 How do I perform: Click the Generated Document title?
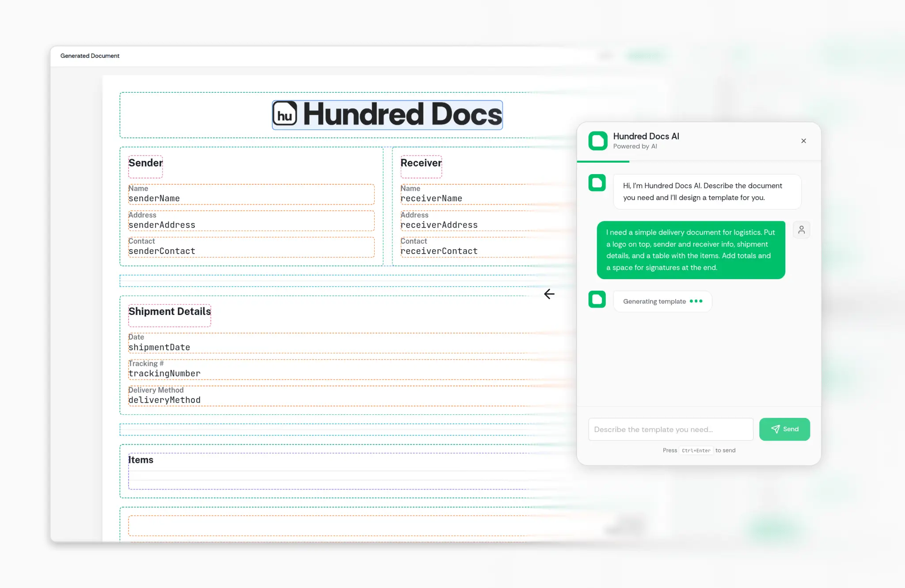tap(90, 56)
